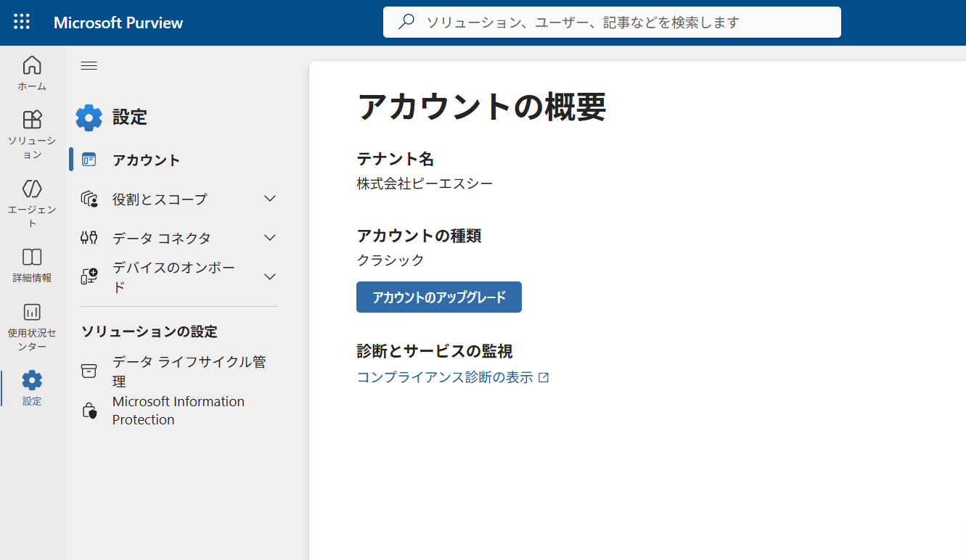Click the アカウントの種類 label

pos(419,236)
